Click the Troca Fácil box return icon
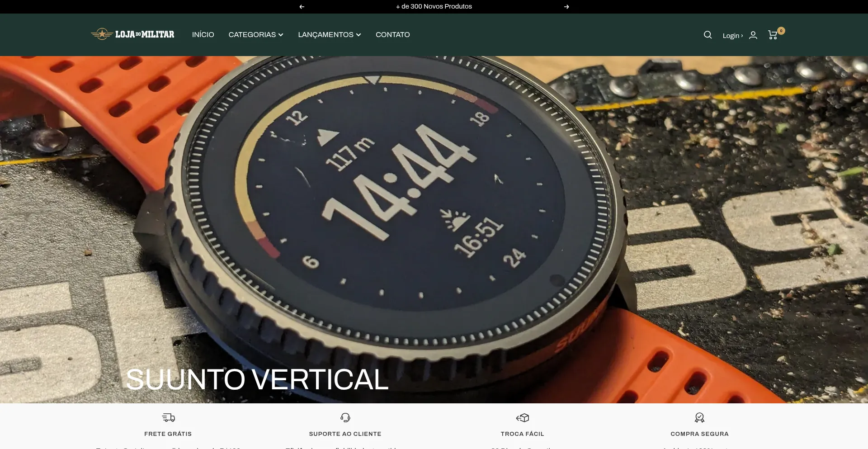868x449 pixels. (523, 417)
